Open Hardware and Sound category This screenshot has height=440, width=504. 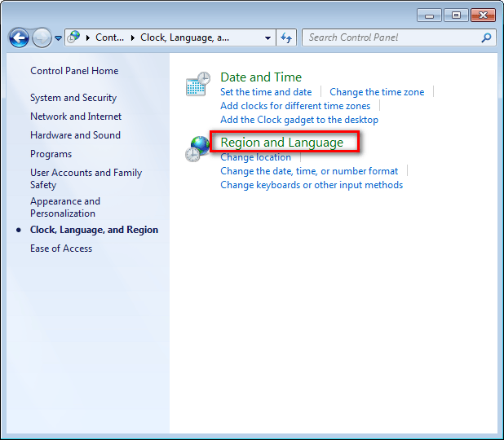pyautogui.click(x=75, y=135)
